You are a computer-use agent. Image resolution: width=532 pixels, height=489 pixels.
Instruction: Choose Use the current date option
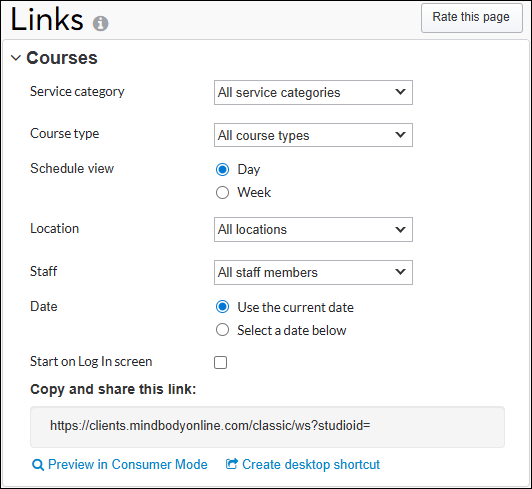pos(222,307)
